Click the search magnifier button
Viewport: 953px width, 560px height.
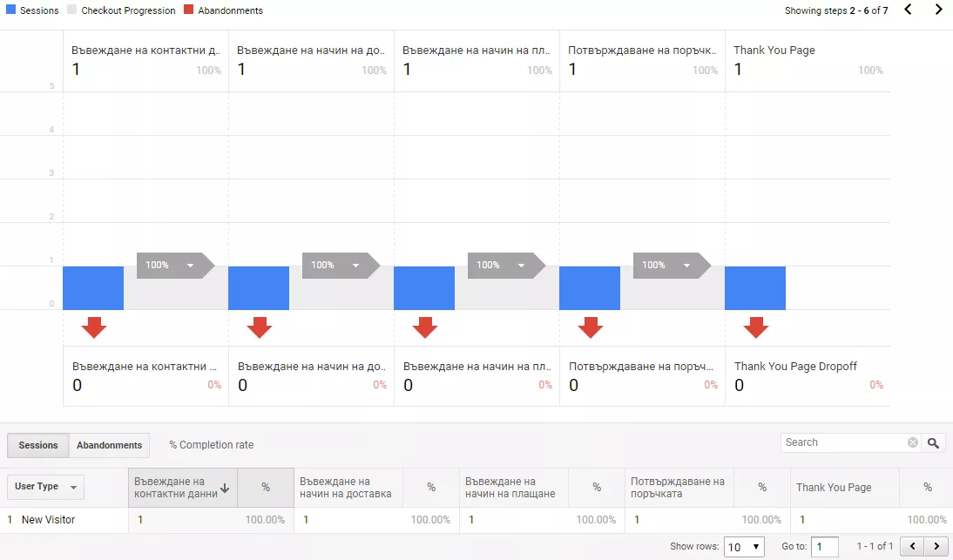[x=934, y=442]
